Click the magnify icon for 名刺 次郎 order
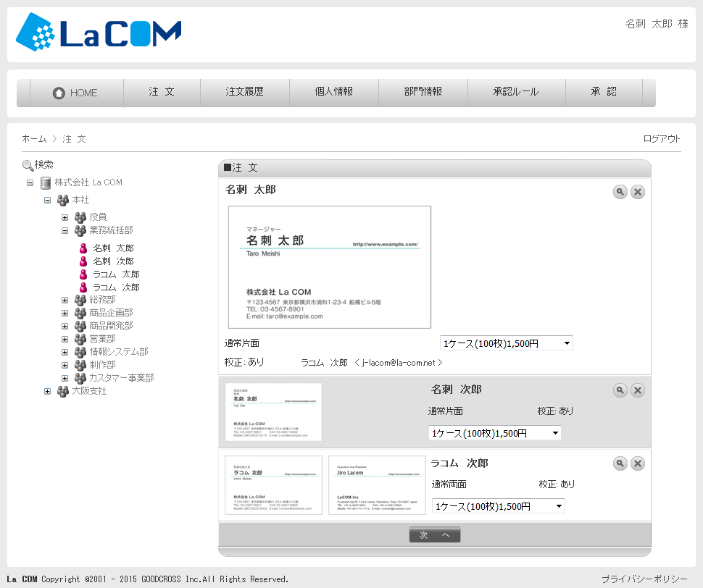This screenshot has width=703, height=588. point(620,390)
